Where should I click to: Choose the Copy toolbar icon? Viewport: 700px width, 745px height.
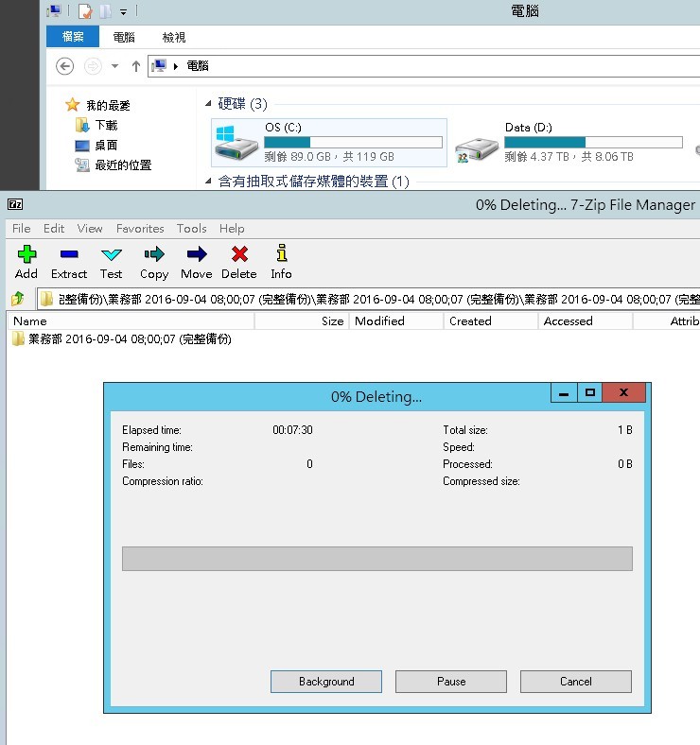[154, 254]
